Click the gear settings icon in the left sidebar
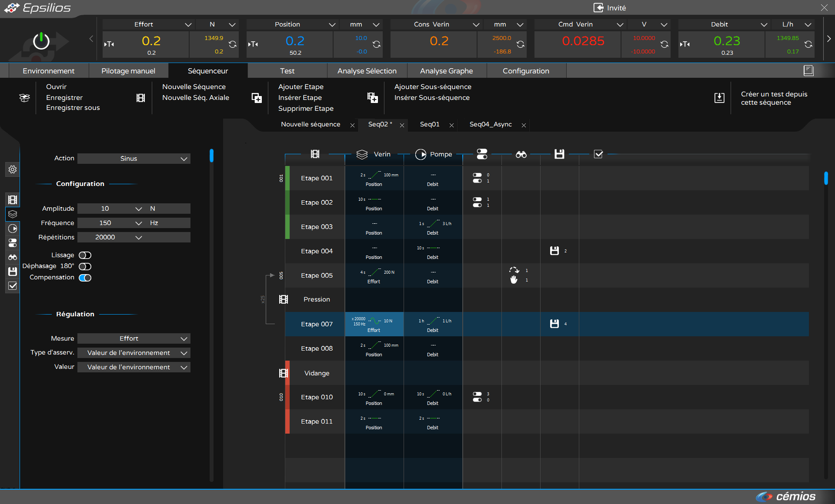 point(13,169)
